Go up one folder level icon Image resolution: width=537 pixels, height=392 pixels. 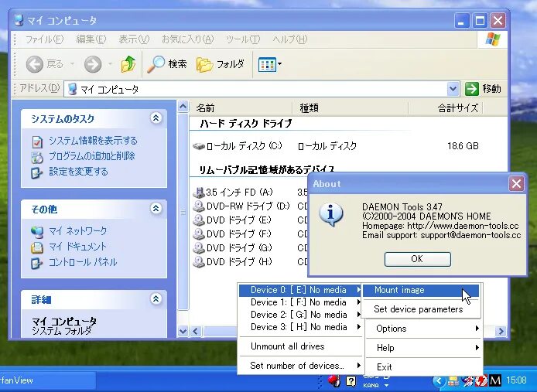tap(128, 63)
